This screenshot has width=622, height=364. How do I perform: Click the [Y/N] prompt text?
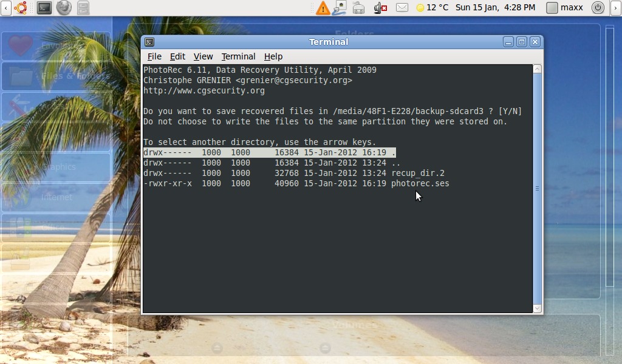[510, 111]
